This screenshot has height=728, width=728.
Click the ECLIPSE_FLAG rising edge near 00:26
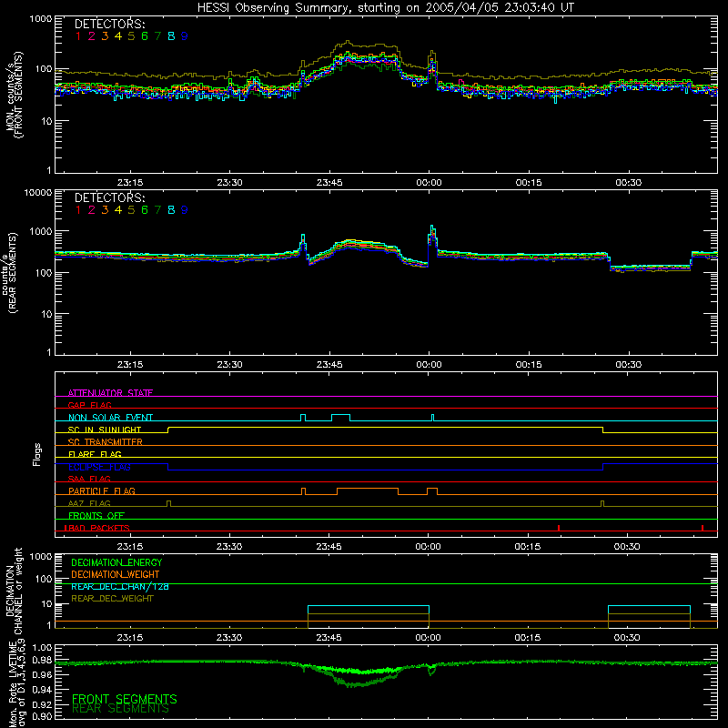[602, 467]
